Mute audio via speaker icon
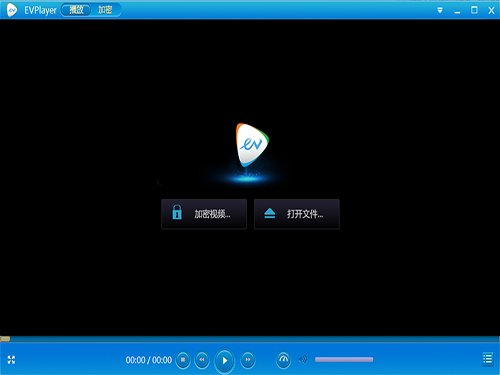The image size is (500, 375). (303, 359)
